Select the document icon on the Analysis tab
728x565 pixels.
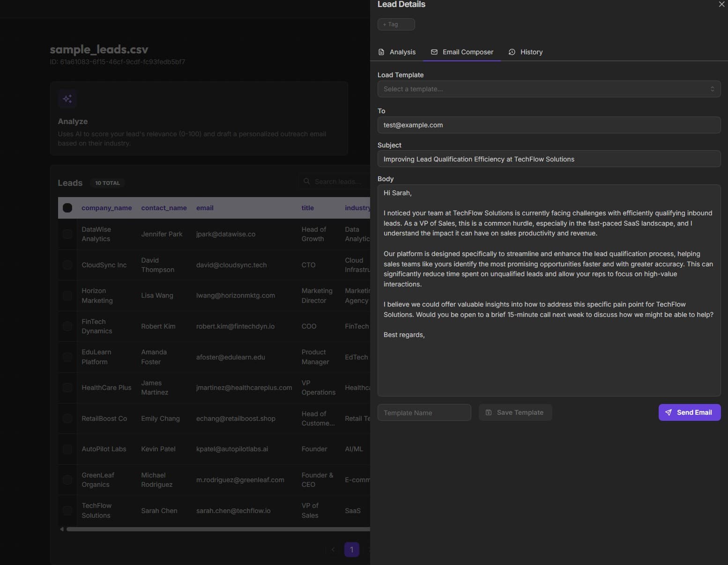(x=381, y=52)
